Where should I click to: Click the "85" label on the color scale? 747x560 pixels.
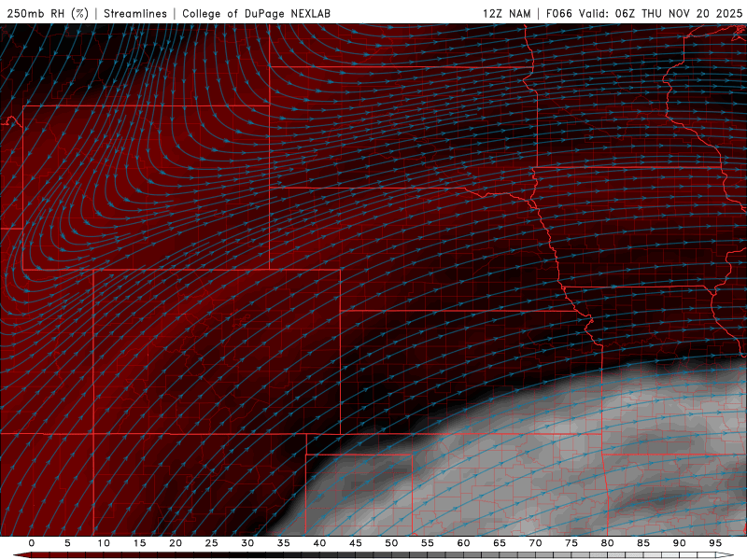click(643, 543)
